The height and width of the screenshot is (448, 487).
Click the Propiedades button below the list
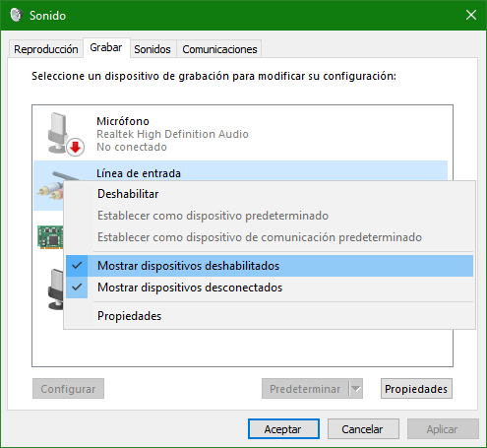pyautogui.click(x=416, y=389)
